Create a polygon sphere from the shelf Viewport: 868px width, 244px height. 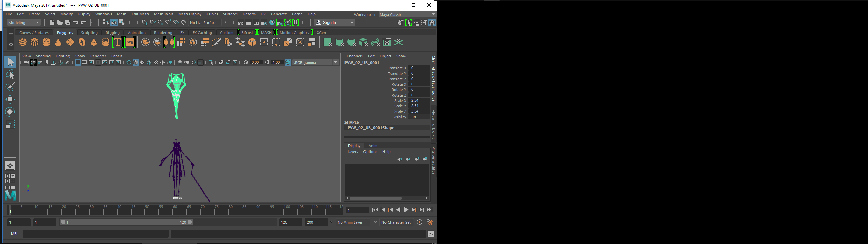tap(23, 42)
